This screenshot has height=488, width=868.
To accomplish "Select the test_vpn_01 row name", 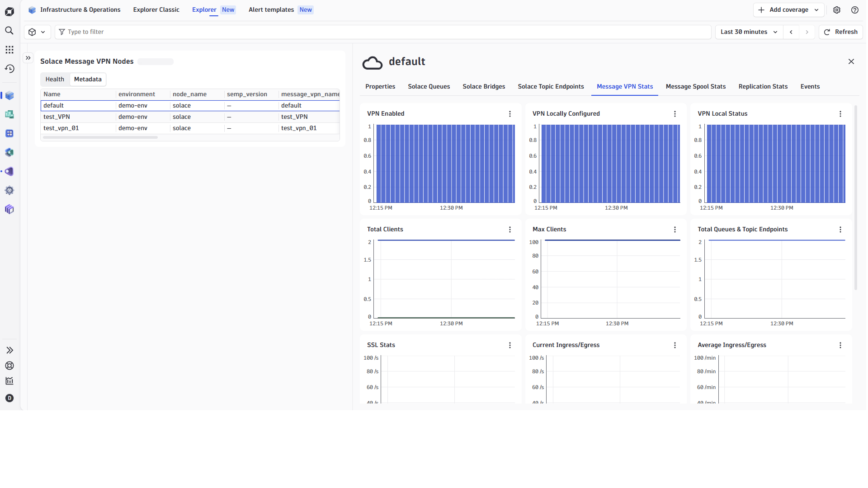I will 61,128.
